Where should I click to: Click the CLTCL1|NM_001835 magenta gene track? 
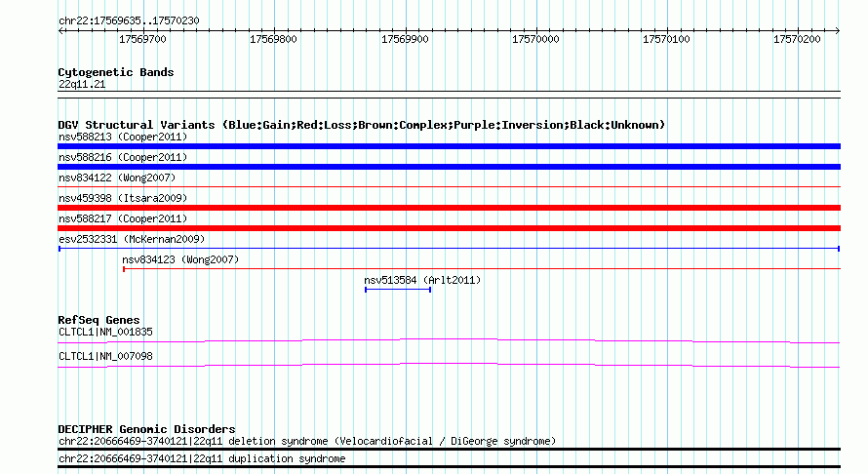[x=449, y=340]
